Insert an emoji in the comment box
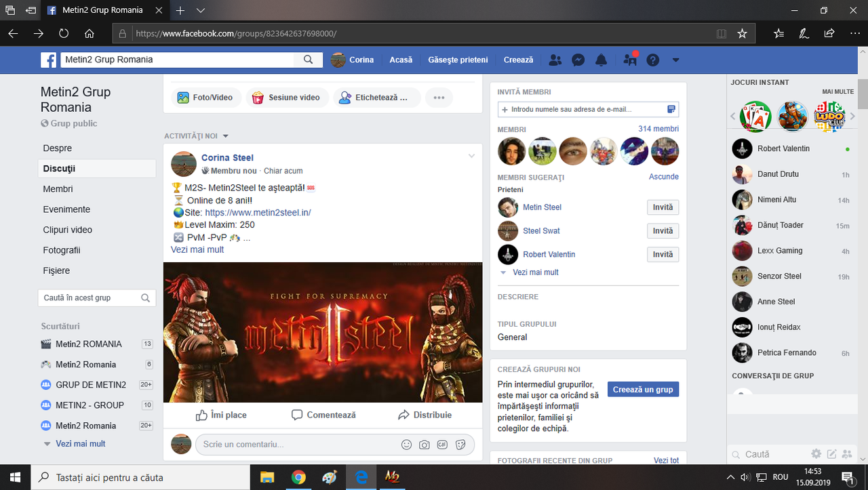Image resolution: width=868 pixels, height=490 pixels. [x=406, y=445]
